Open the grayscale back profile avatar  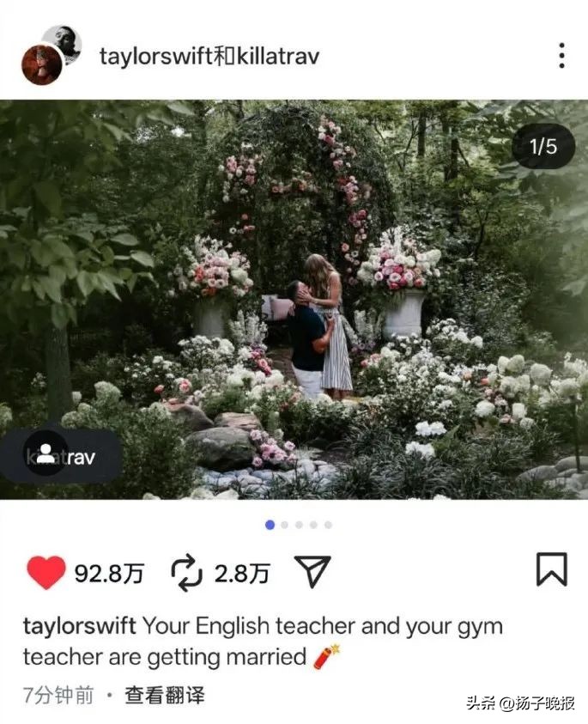(x=63, y=45)
